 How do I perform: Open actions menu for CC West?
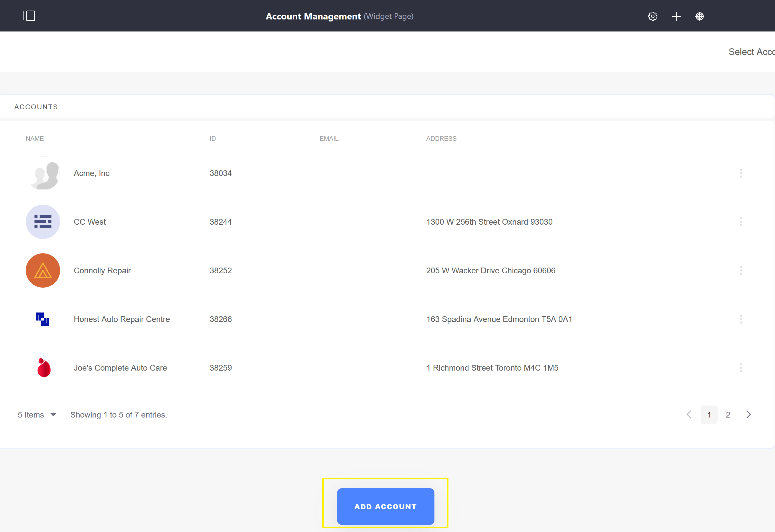pyautogui.click(x=741, y=222)
